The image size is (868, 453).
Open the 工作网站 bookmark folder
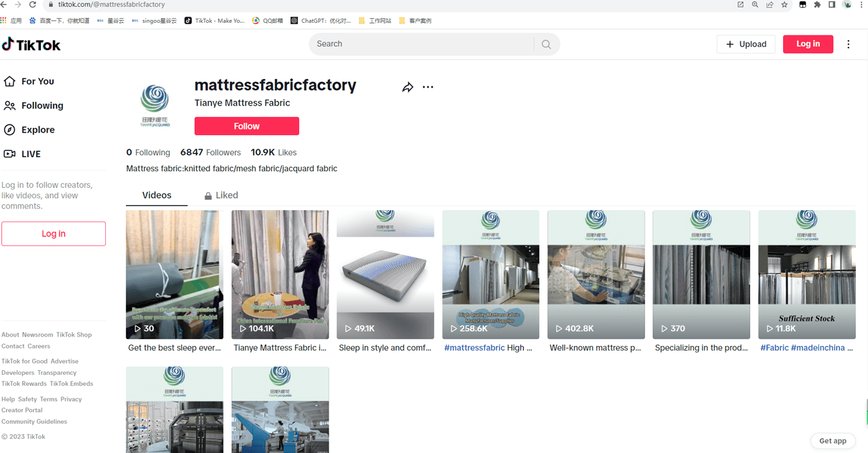pos(375,21)
